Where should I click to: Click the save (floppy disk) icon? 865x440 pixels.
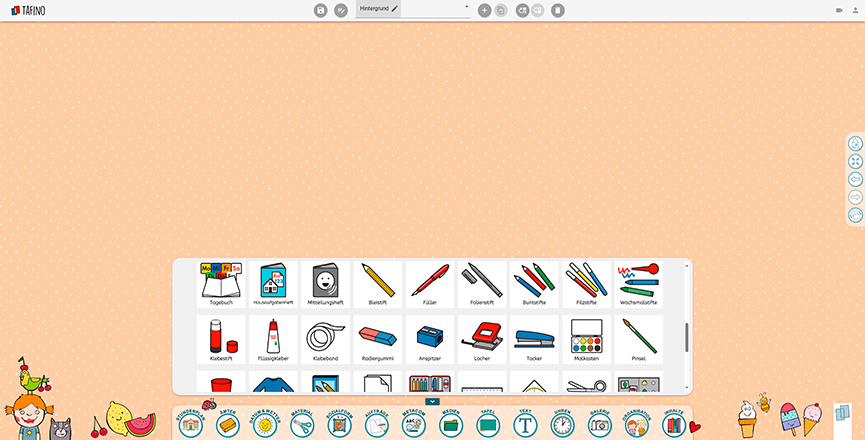click(x=321, y=10)
